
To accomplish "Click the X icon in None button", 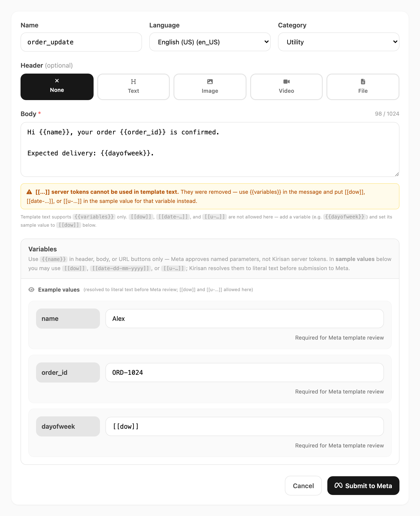I will coord(57,81).
